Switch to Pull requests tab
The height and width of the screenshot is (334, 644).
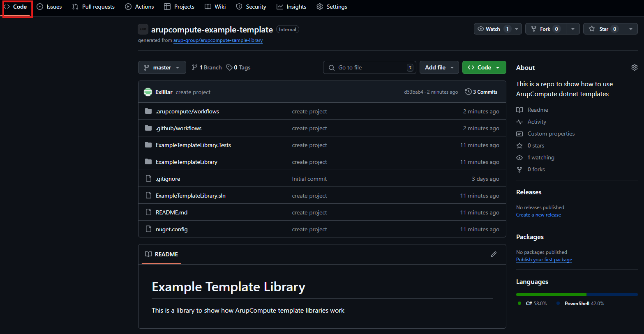pos(93,7)
